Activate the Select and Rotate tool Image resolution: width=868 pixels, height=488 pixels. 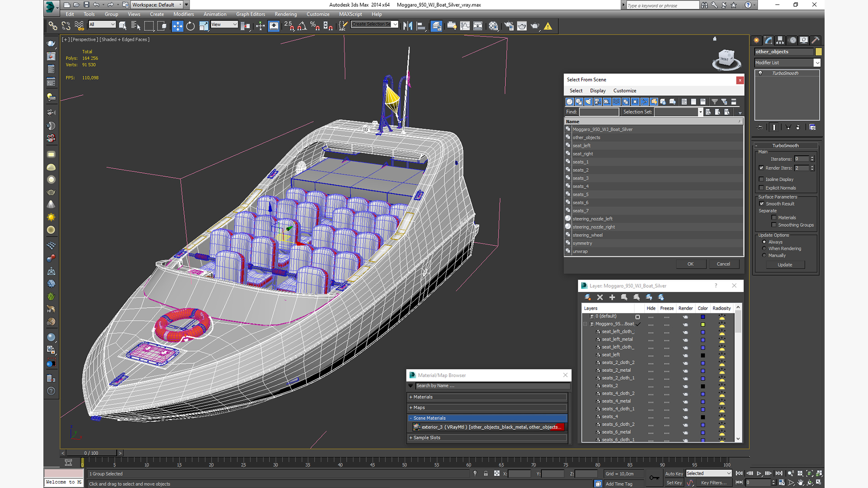pyautogui.click(x=190, y=26)
